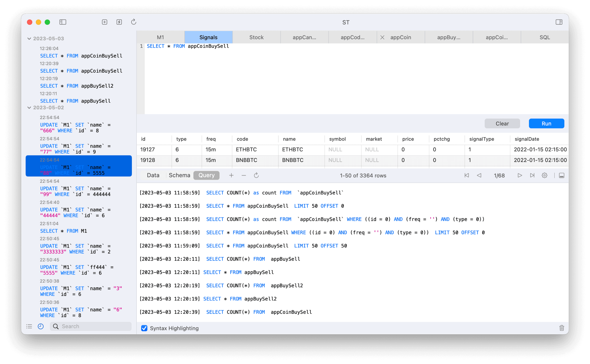Click cell ETHBTC in code column
Screen dimensions: 590x364
point(255,150)
